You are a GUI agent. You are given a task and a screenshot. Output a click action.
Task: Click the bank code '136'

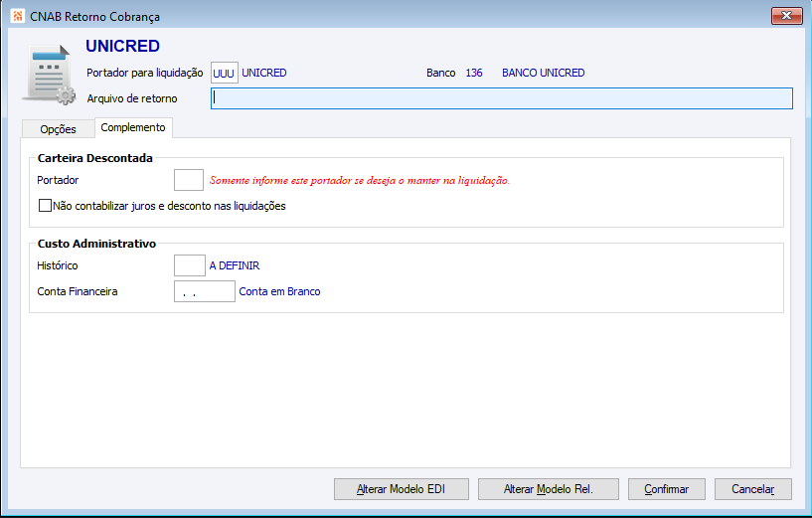point(474,73)
